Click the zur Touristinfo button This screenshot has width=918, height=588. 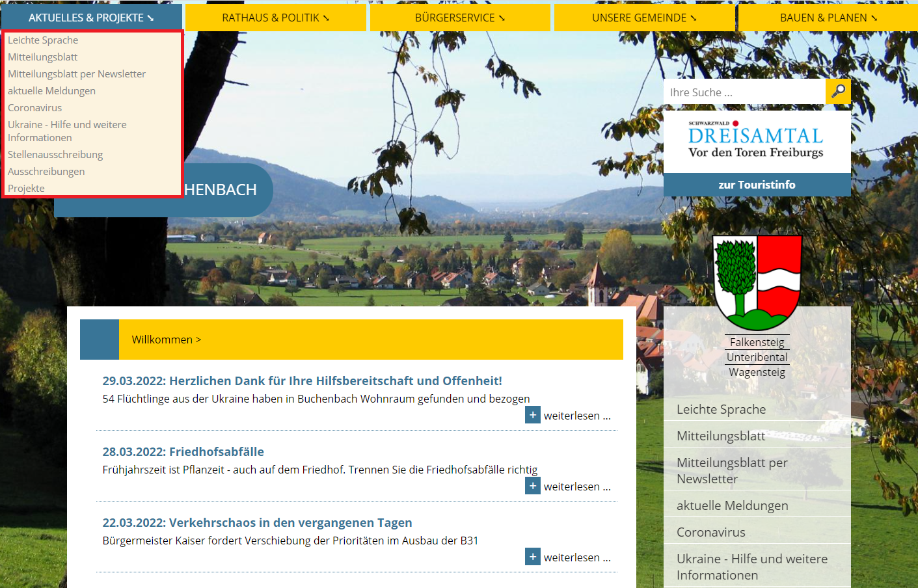pos(757,185)
